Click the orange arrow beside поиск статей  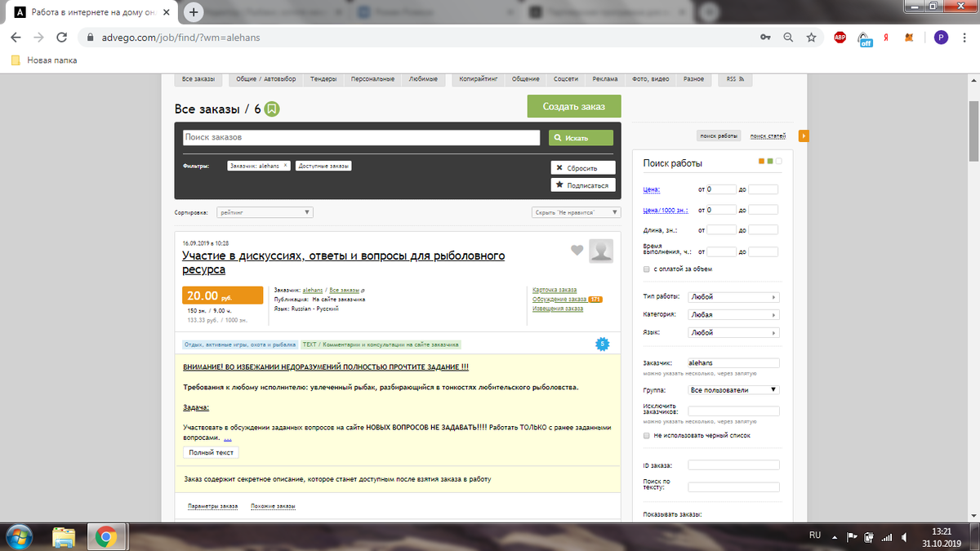(804, 136)
